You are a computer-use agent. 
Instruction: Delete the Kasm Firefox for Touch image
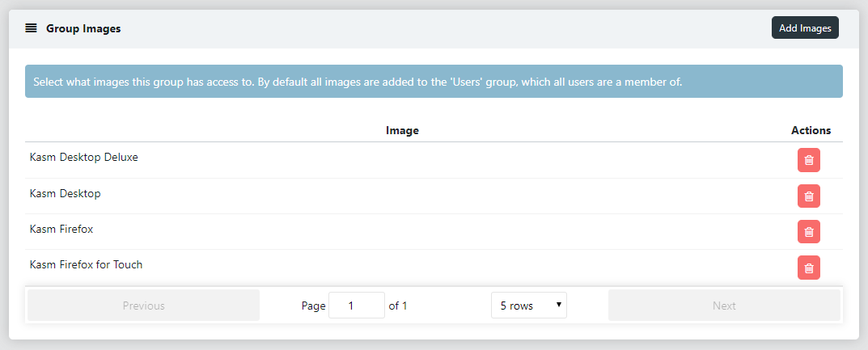pos(808,267)
